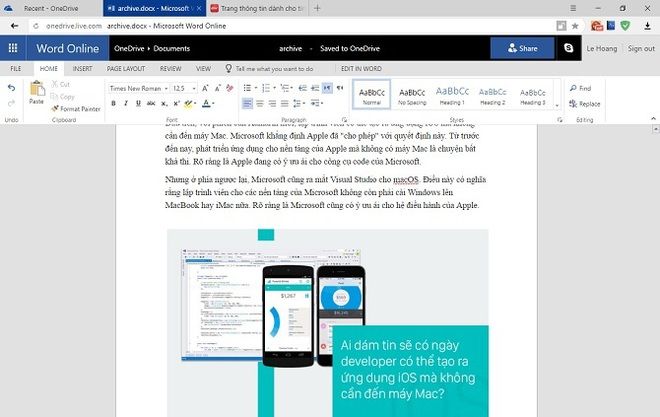Open the app launcher grid icon

(x=13, y=48)
